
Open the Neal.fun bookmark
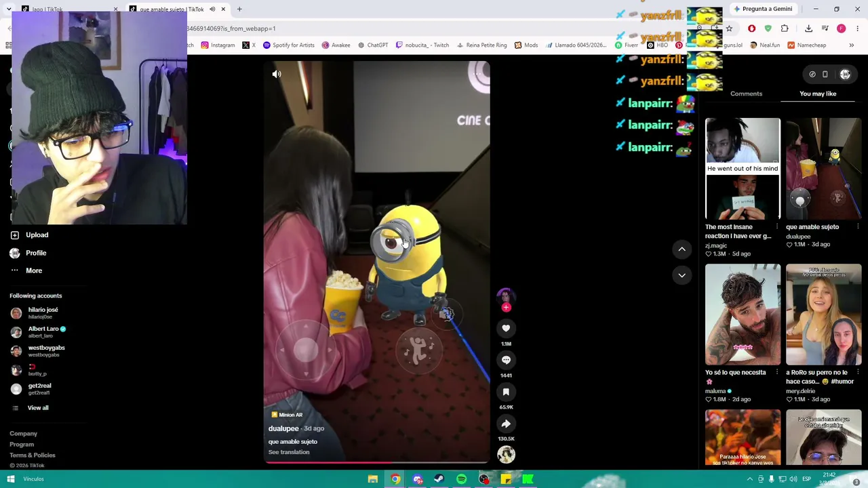pyautogui.click(x=764, y=45)
